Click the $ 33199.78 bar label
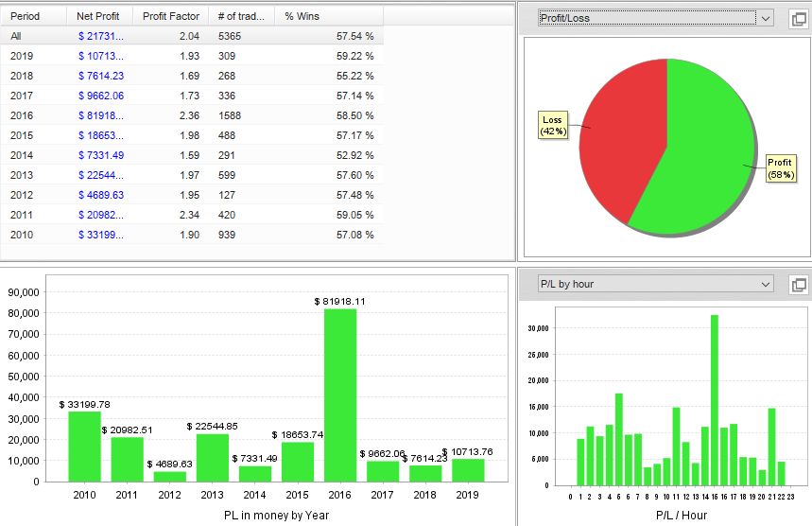The width and height of the screenshot is (812, 526). [x=84, y=404]
